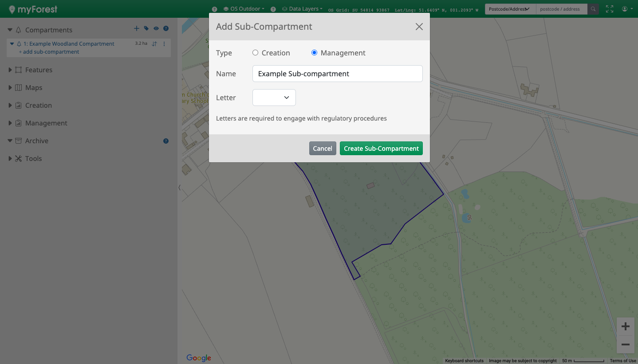Image resolution: width=638 pixels, height=364 pixels.
Task: Click the Create Sub-Compartment button
Action: click(x=381, y=149)
